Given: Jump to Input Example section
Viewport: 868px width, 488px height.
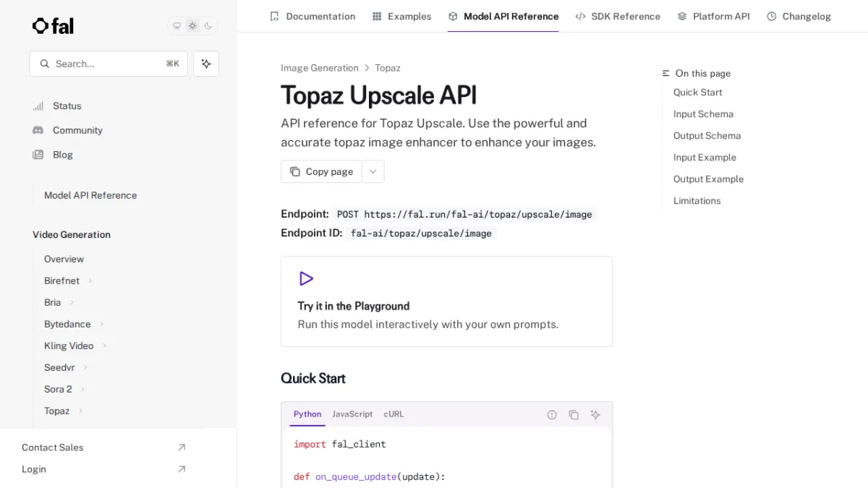Looking at the screenshot, I should pos(705,158).
